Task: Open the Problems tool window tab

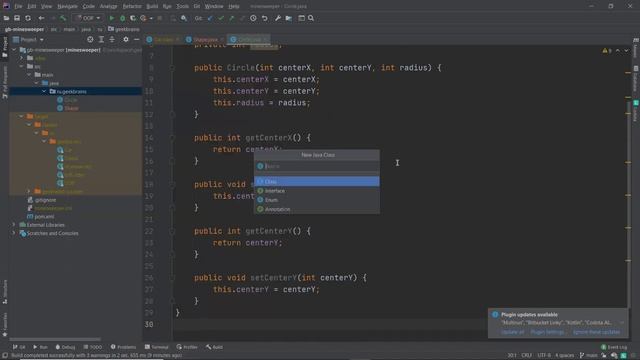Action: click(123, 347)
